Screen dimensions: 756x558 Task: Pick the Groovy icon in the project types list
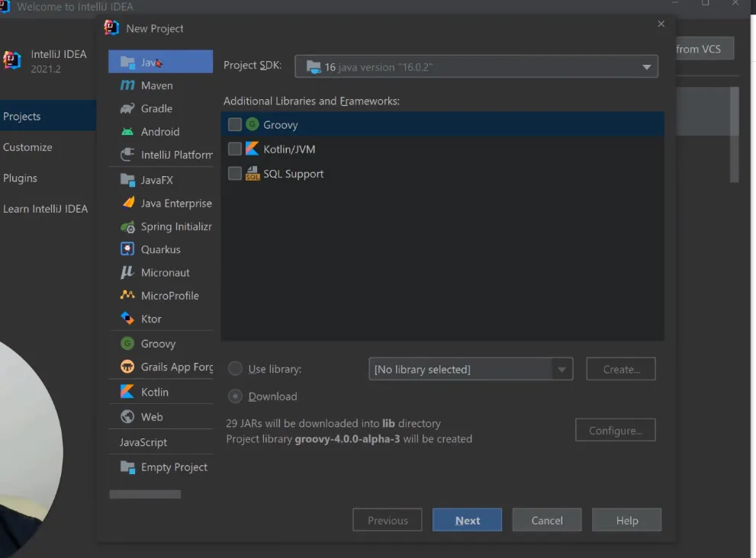(x=127, y=344)
